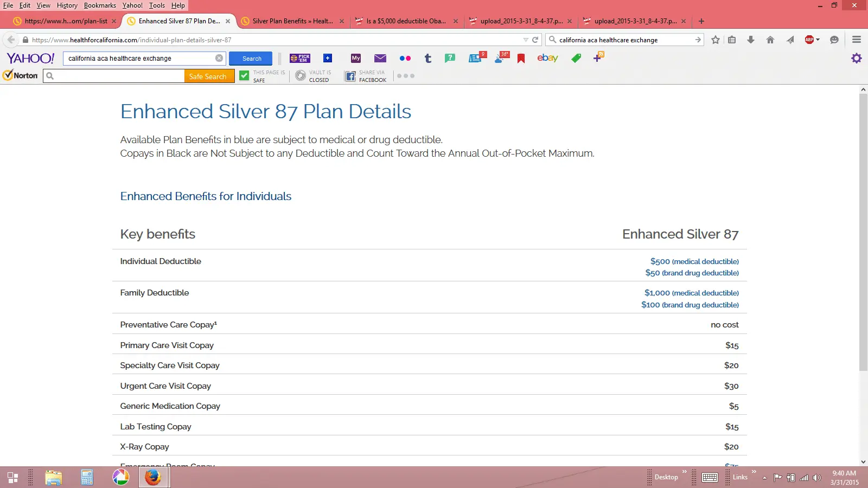Image resolution: width=868 pixels, height=488 pixels.
Task: Show hidden system tray icons
Action: (764, 478)
